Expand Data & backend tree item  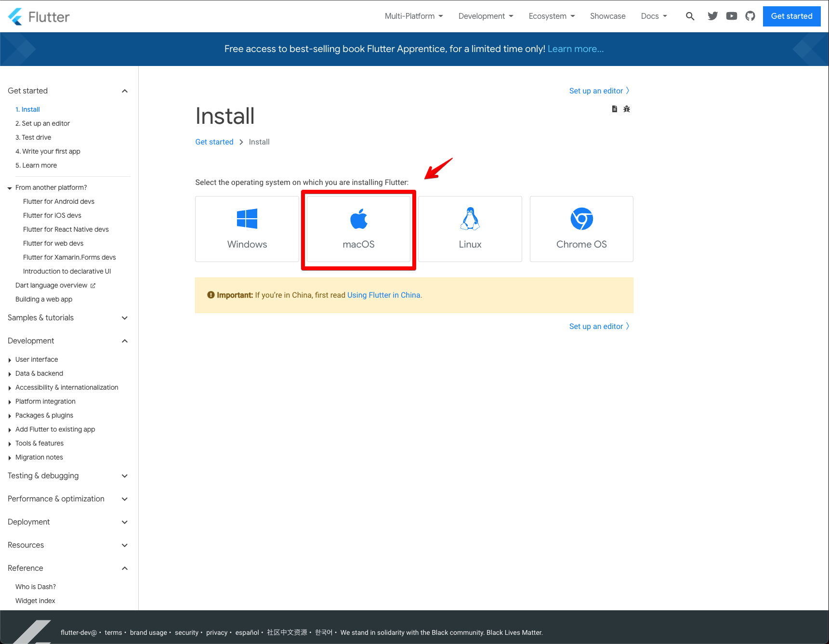pyautogui.click(x=35, y=373)
